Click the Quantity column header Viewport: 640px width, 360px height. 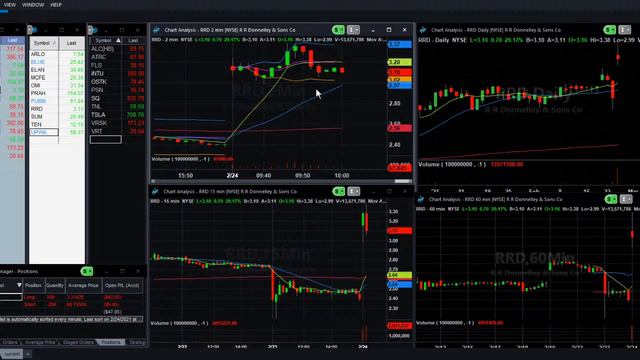[x=54, y=285]
